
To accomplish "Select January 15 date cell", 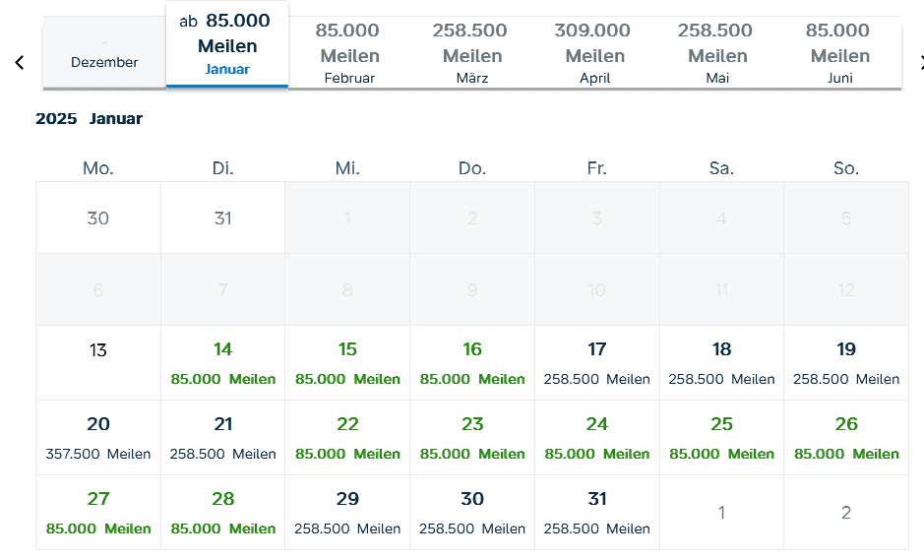I will [347, 362].
